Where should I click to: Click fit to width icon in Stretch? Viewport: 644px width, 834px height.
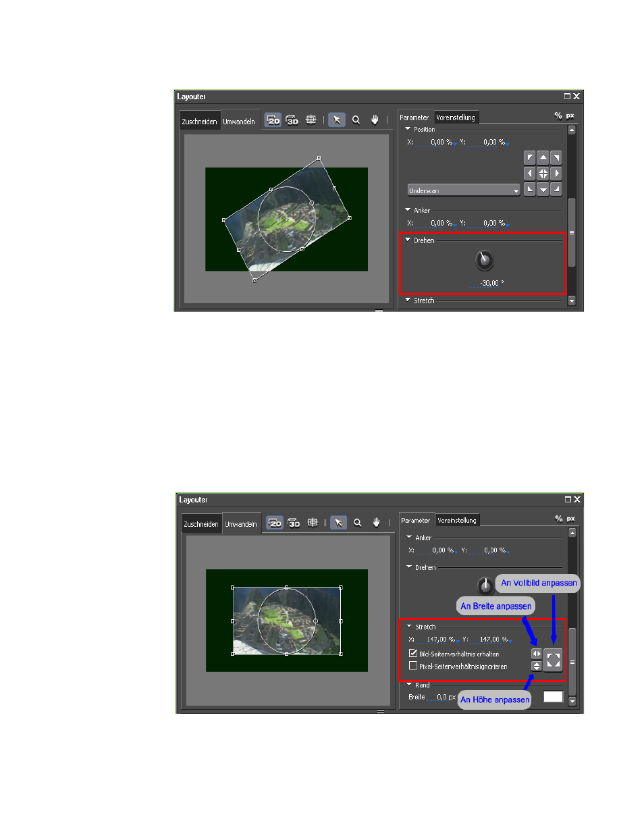(x=537, y=654)
